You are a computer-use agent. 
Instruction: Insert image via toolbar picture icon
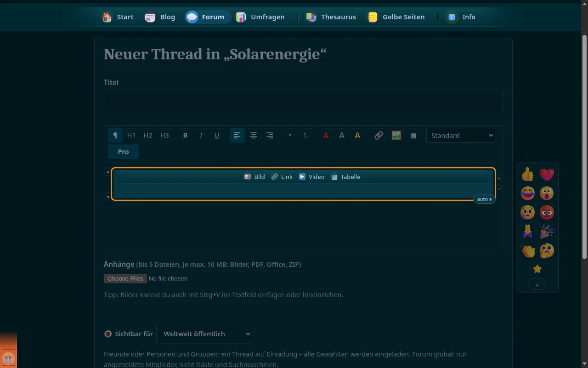pyautogui.click(x=396, y=135)
